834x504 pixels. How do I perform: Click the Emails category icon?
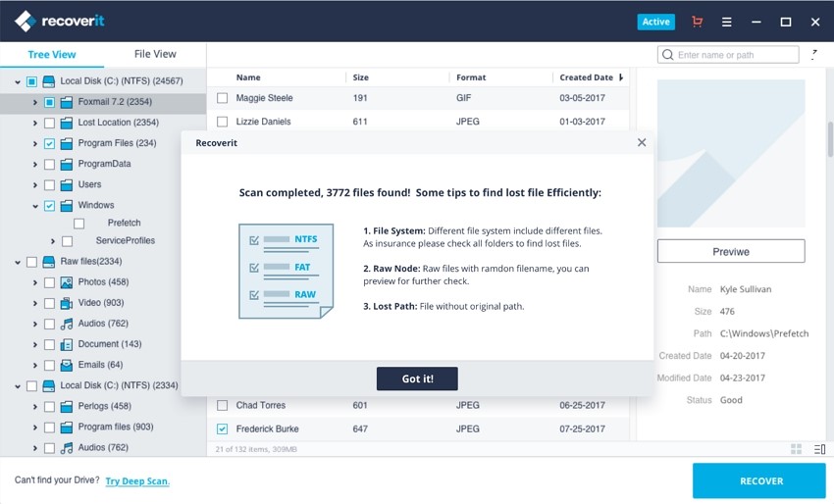point(67,365)
